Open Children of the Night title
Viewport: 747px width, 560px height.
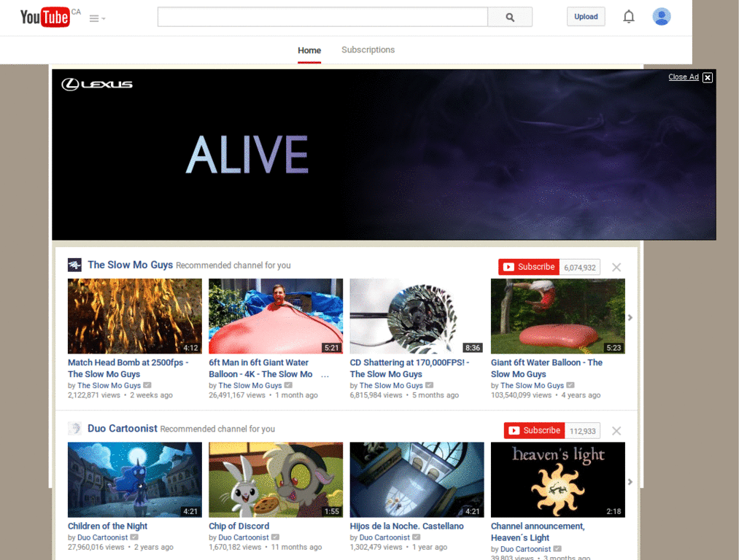(108, 526)
